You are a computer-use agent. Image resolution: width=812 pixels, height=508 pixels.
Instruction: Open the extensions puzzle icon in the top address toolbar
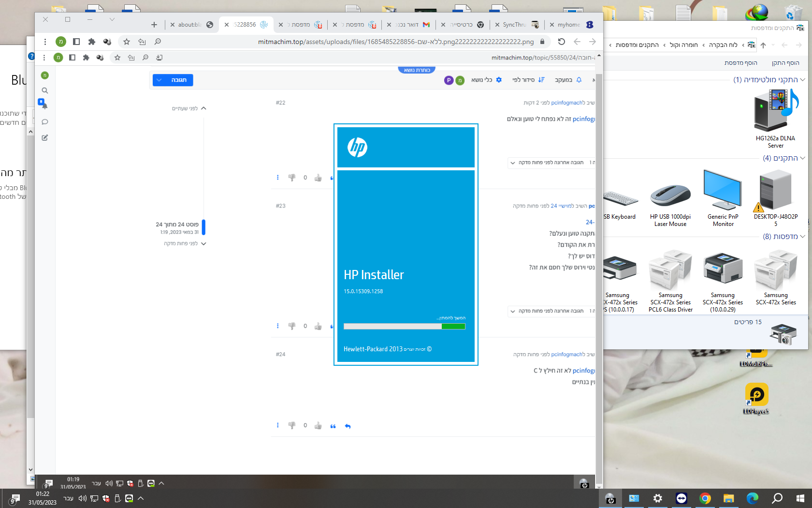[92, 42]
